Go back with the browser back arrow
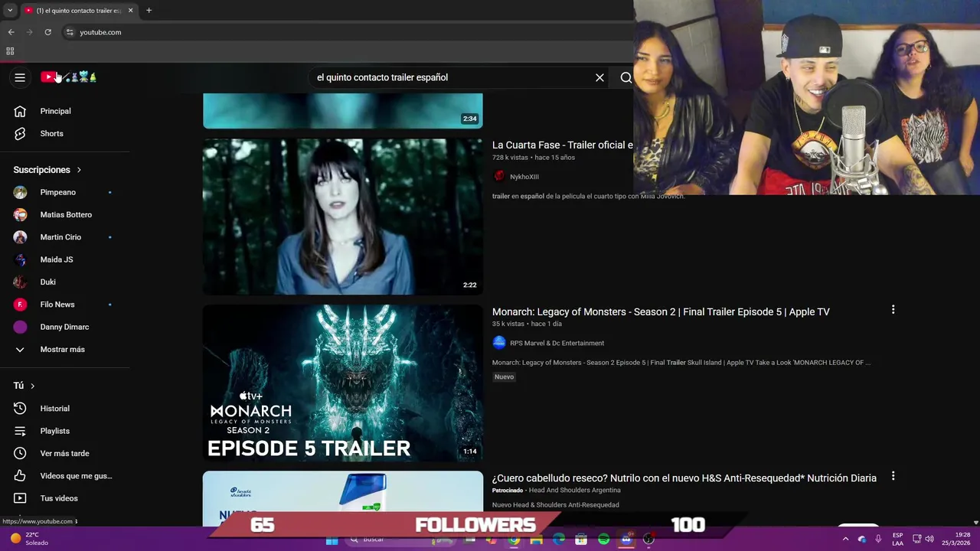This screenshot has width=980, height=551. point(11,32)
